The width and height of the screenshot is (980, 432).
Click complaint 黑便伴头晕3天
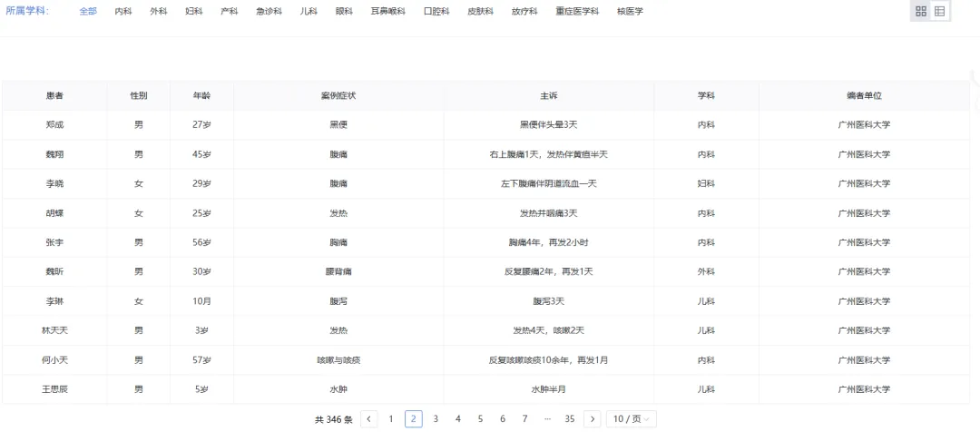pos(549,125)
